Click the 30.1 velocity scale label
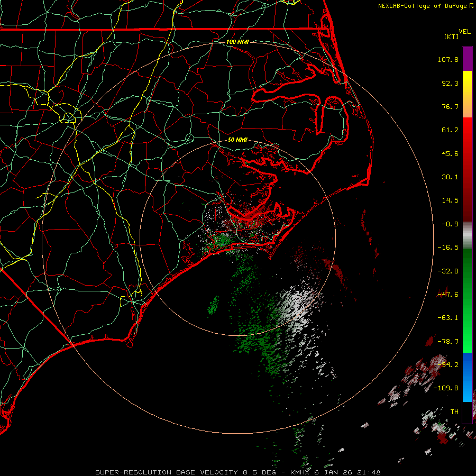 (x=450, y=177)
